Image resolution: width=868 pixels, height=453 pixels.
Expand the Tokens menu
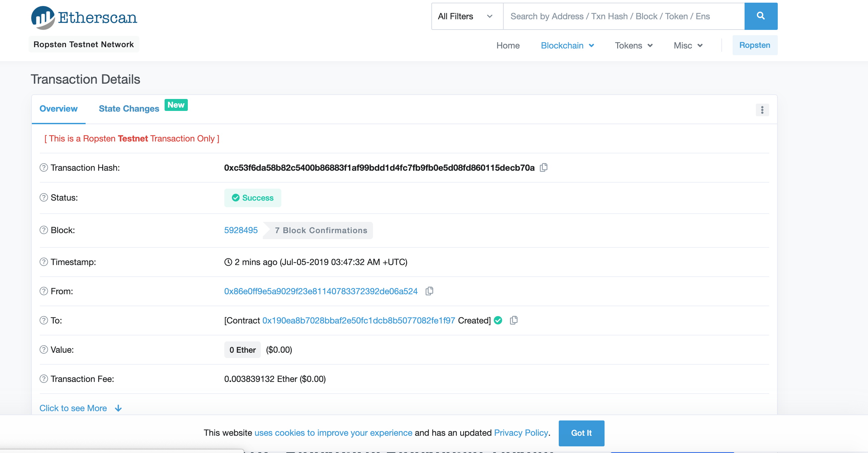coord(633,45)
